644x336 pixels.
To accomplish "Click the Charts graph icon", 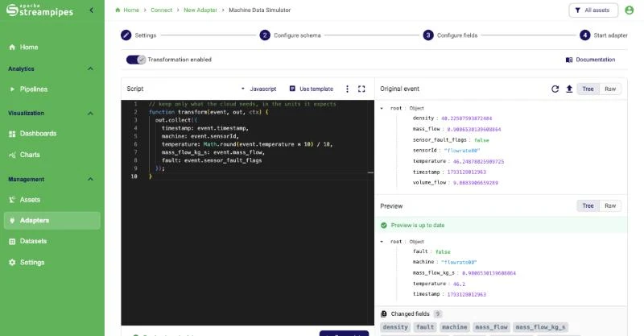I will point(12,155).
